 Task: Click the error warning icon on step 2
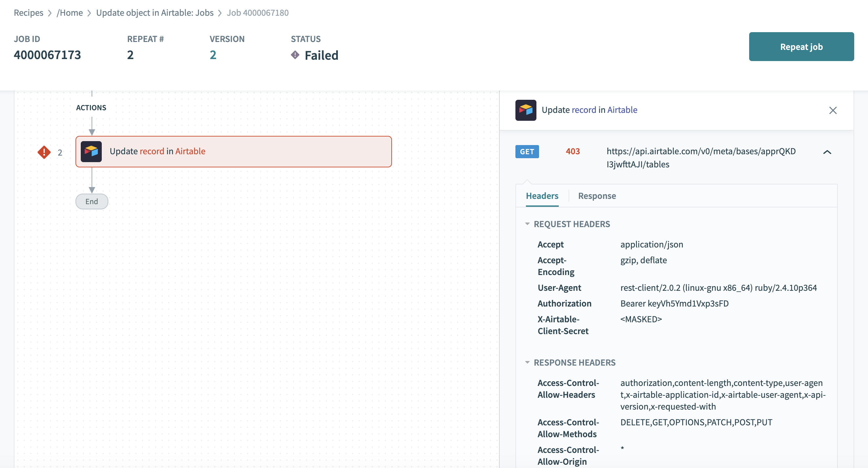(x=44, y=151)
